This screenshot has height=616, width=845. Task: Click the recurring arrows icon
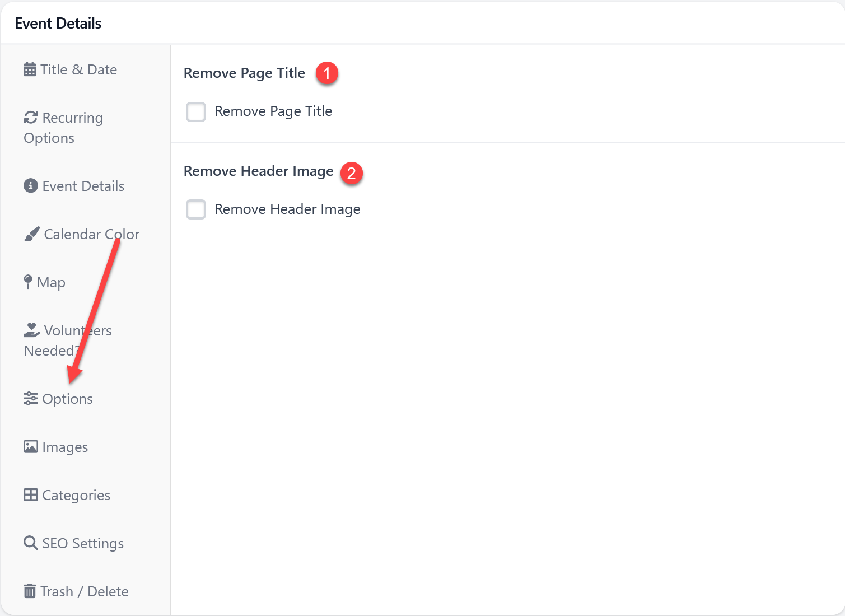pos(30,118)
